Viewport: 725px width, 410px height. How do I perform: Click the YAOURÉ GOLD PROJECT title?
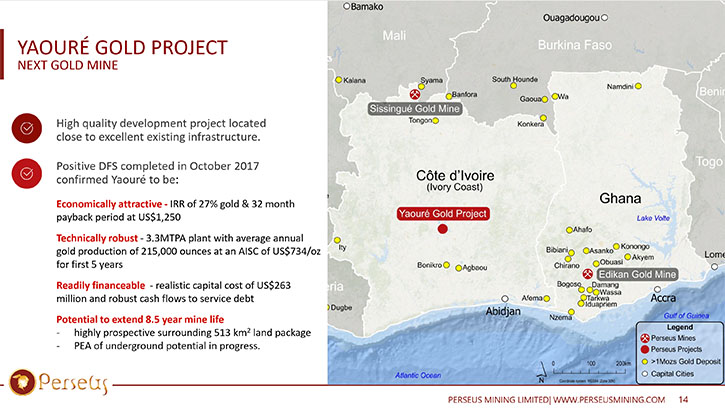coord(123,48)
